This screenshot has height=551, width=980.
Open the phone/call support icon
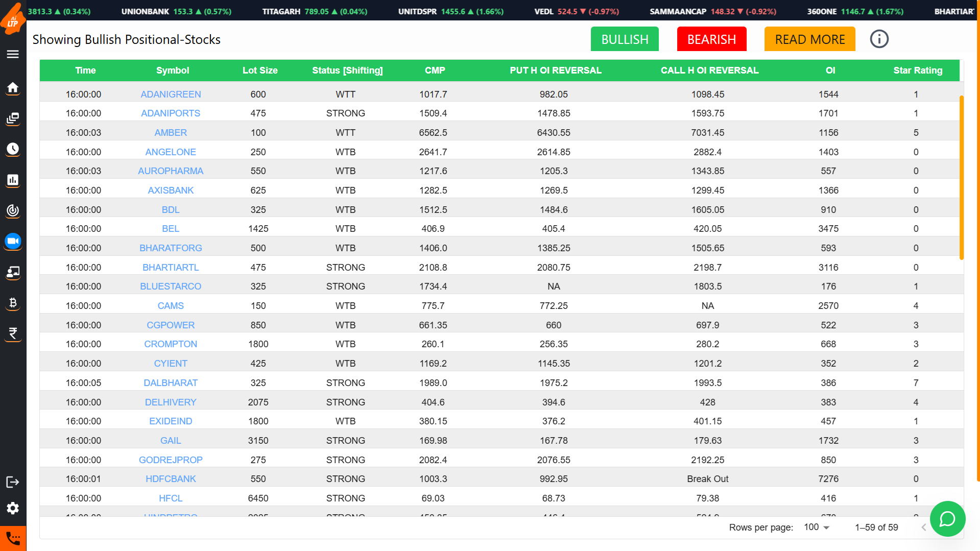pos(13,538)
